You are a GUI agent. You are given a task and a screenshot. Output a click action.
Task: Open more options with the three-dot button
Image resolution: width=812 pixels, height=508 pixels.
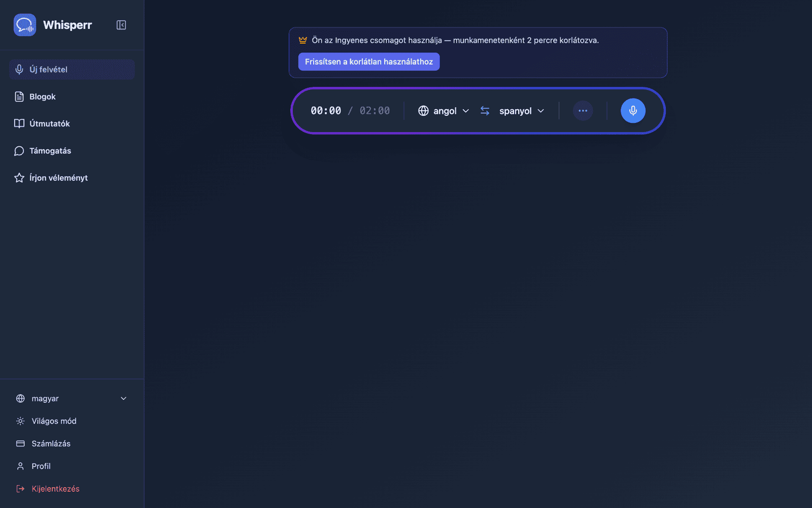[583, 111]
